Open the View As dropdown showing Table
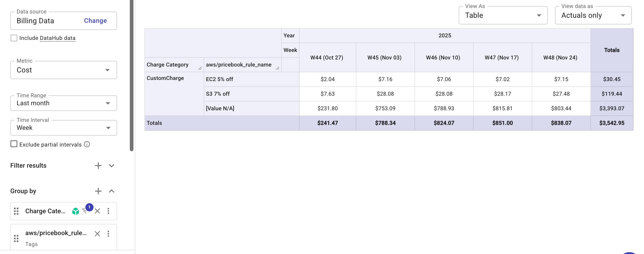This screenshot has width=644, height=254. [503, 15]
